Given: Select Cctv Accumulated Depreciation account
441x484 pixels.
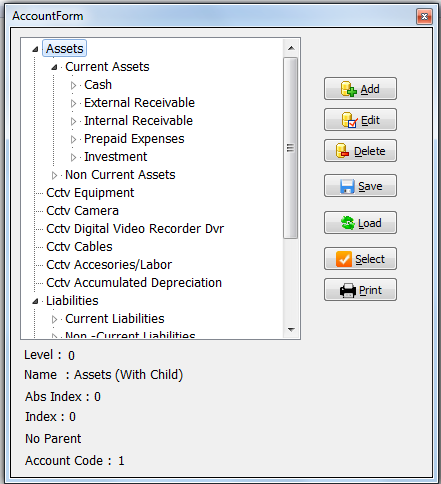Looking at the screenshot, I should (x=134, y=283).
